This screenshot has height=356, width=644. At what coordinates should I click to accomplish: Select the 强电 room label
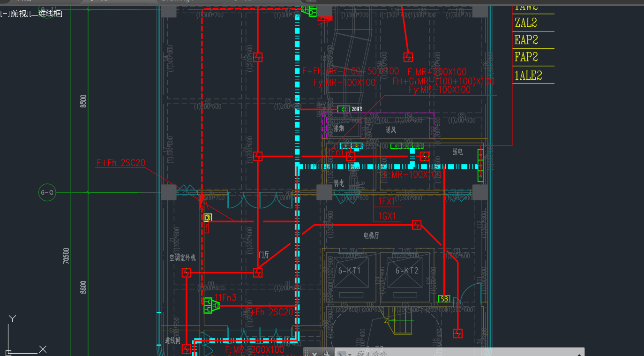[457, 151]
